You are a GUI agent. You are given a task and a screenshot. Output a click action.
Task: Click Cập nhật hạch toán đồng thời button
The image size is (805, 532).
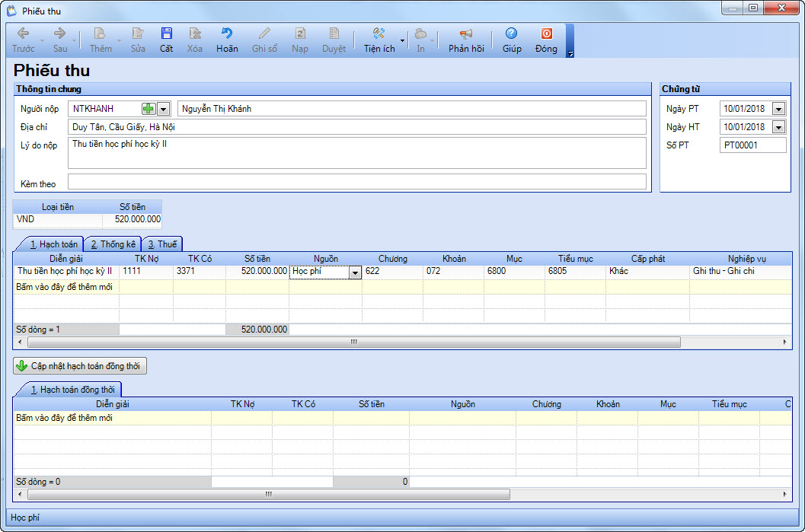click(x=80, y=366)
